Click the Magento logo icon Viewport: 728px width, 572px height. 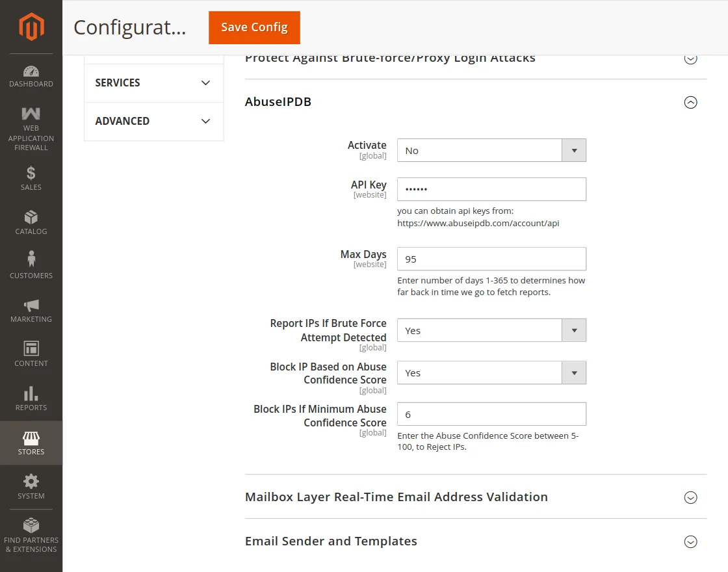(31, 27)
